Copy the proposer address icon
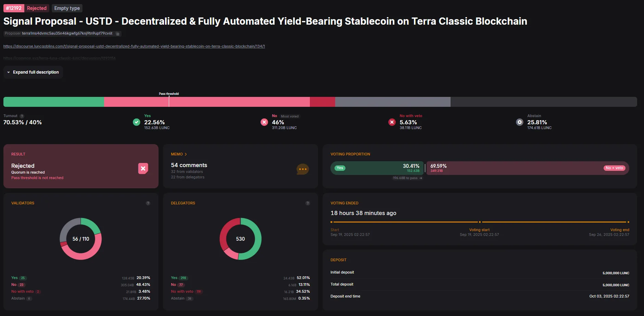The image size is (644, 316). point(117,34)
